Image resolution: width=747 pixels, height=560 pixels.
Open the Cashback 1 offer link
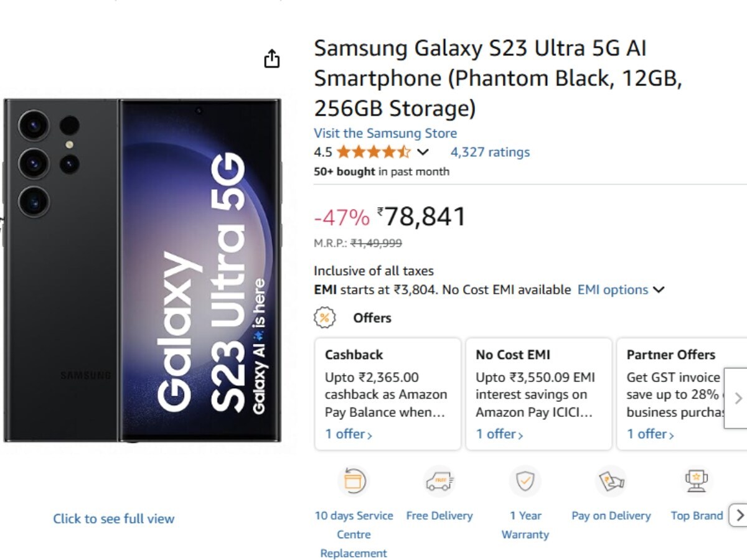point(349,434)
